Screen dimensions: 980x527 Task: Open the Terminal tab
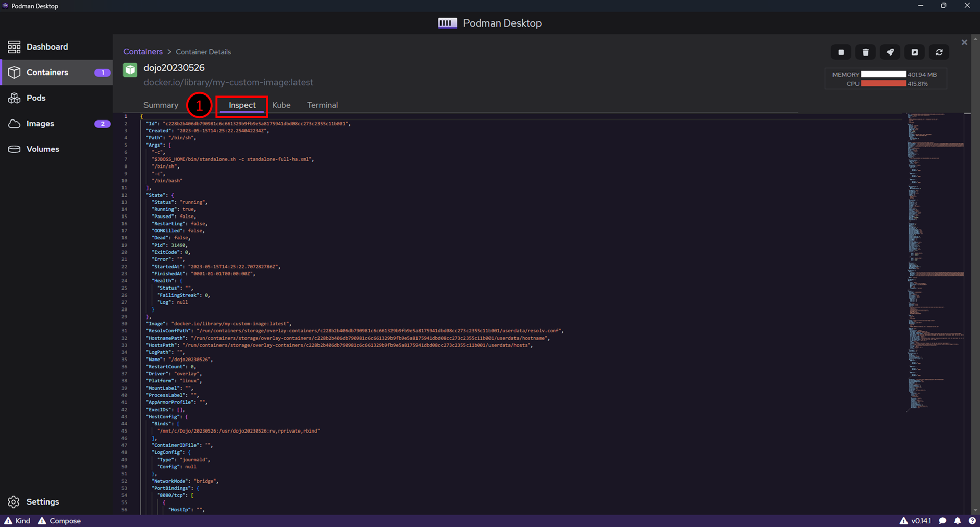click(x=323, y=105)
